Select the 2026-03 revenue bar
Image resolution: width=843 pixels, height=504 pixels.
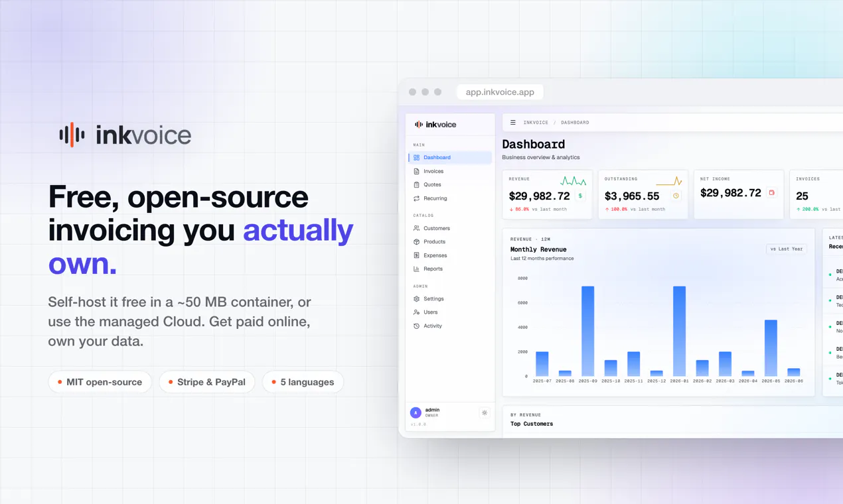(x=725, y=364)
